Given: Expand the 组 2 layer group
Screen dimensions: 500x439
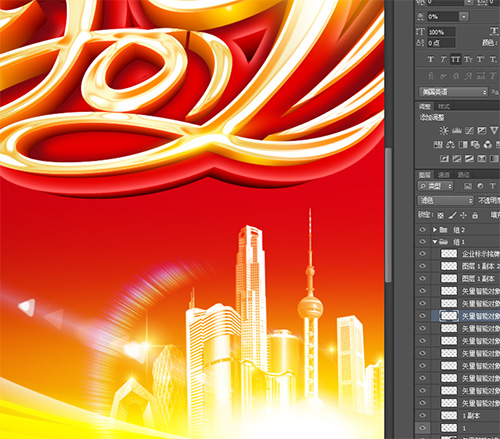Looking at the screenshot, I should (x=435, y=229).
